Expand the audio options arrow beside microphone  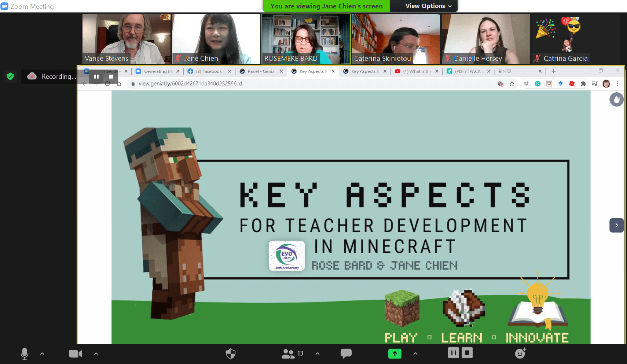click(x=42, y=354)
